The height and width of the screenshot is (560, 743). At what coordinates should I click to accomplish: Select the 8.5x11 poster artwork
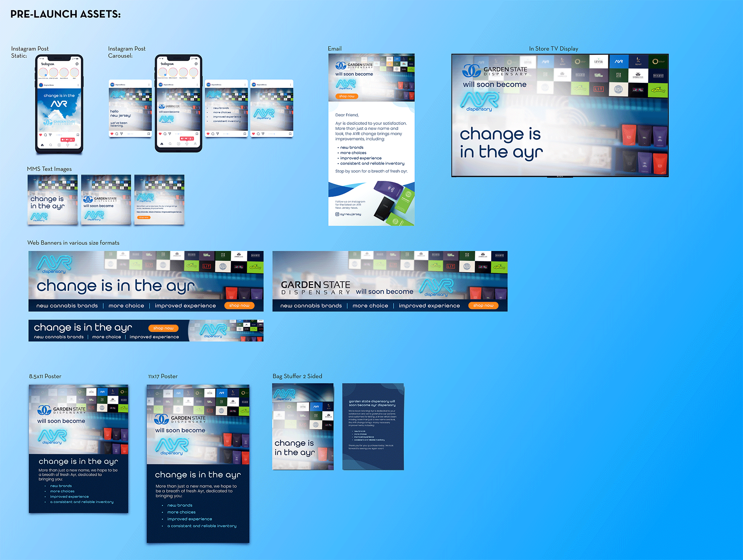(79, 449)
